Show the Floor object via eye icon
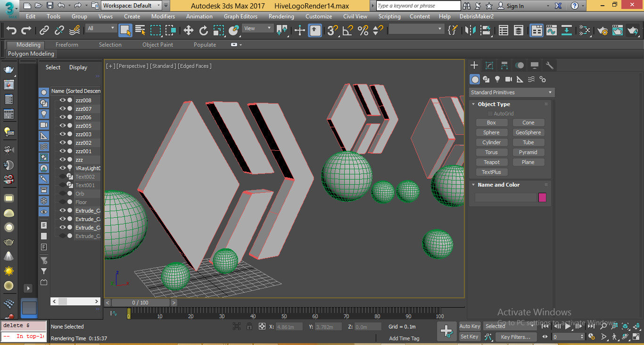This screenshot has width=644, height=345. 62,202
